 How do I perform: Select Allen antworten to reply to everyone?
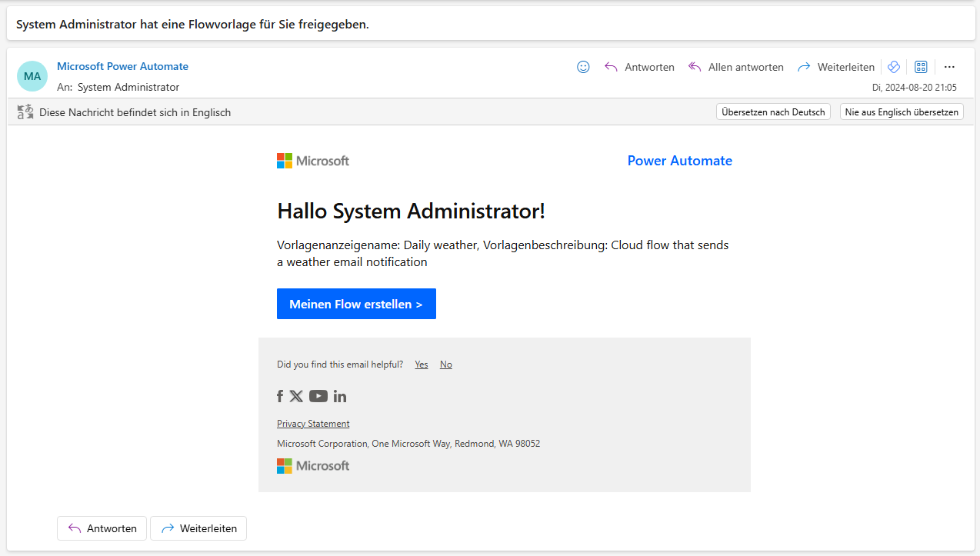click(x=745, y=67)
